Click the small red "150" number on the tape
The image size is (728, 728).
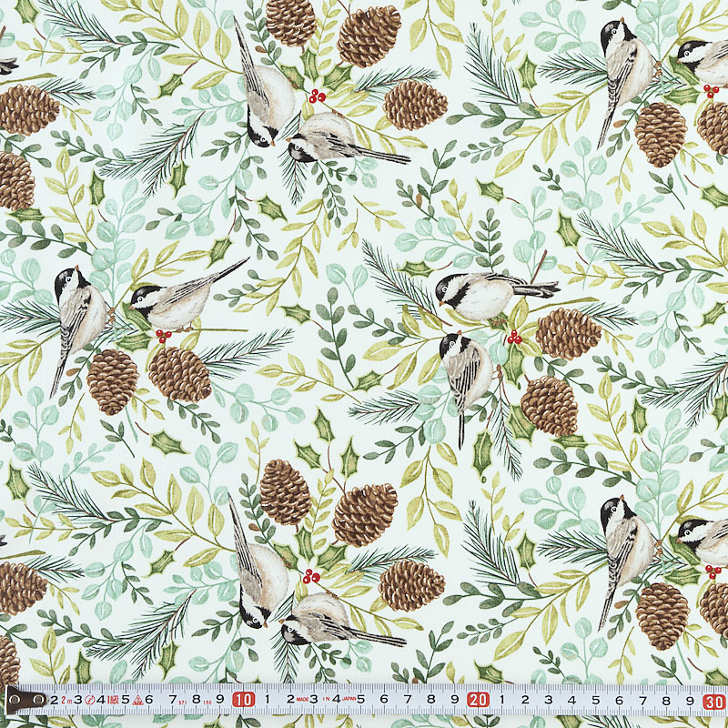click(207, 703)
